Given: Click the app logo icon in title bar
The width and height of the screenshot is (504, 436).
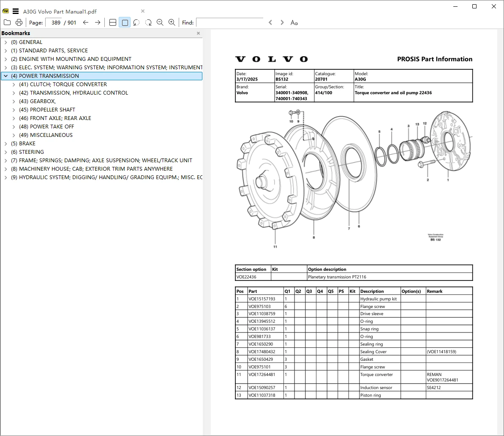Looking at the screenshot, I should [x=5, y=11].
